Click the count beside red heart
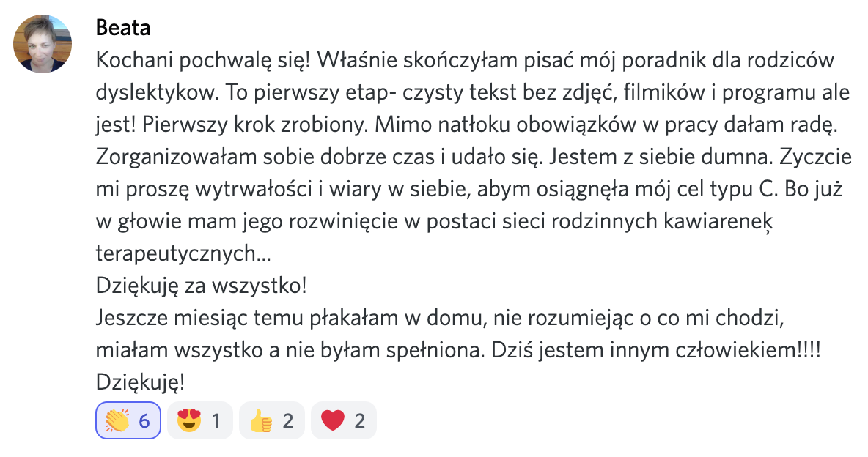 360,420
